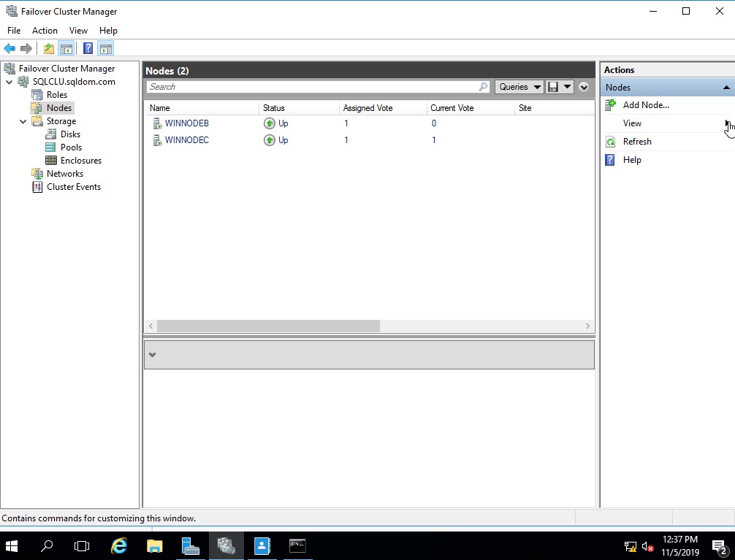Collapse the Nodes actions section arrow

(x=726, y=88)
